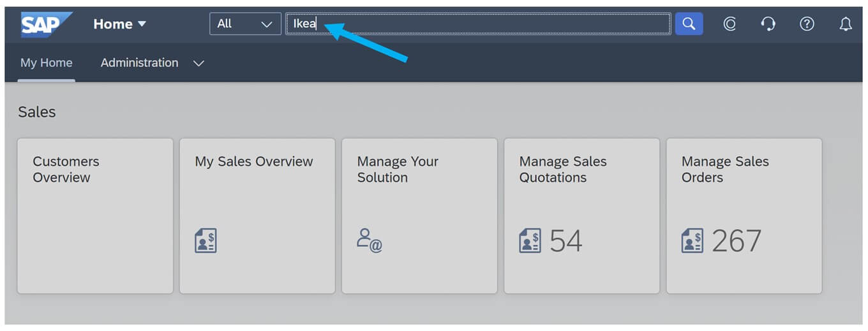This screenshot has height=331, width=868.
Task: Click the search field containing Ikea
Action: click(x=478, y=24)
